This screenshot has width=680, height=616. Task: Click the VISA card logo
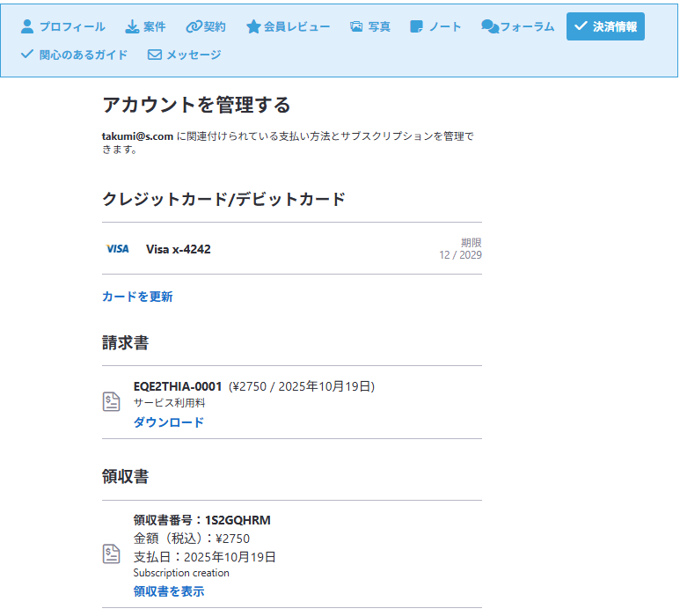point(117,249)
